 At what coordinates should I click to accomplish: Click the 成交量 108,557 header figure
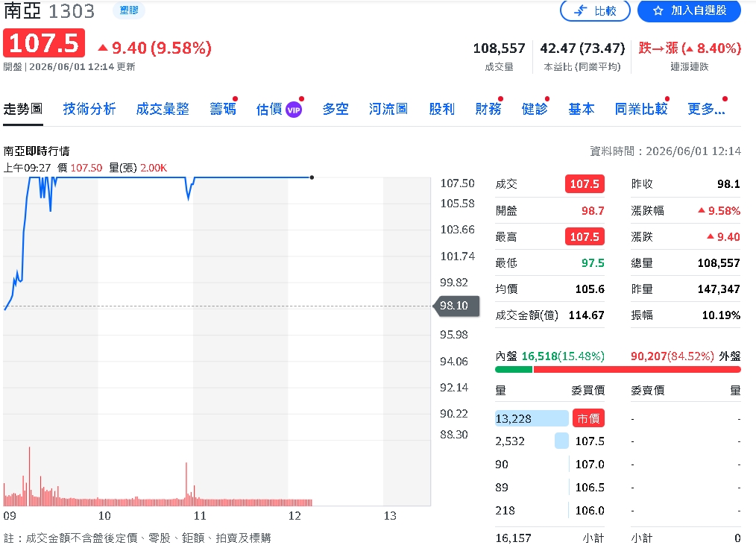click(499, 48)
